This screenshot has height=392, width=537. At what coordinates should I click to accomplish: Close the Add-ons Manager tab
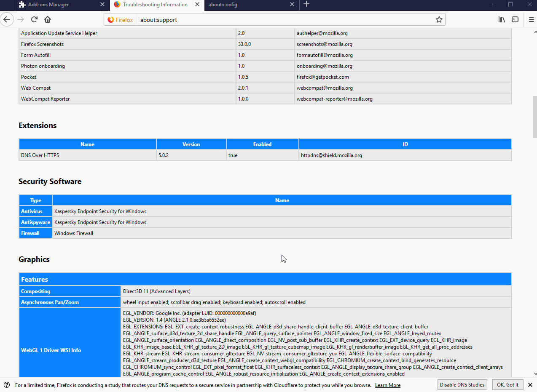103,5
